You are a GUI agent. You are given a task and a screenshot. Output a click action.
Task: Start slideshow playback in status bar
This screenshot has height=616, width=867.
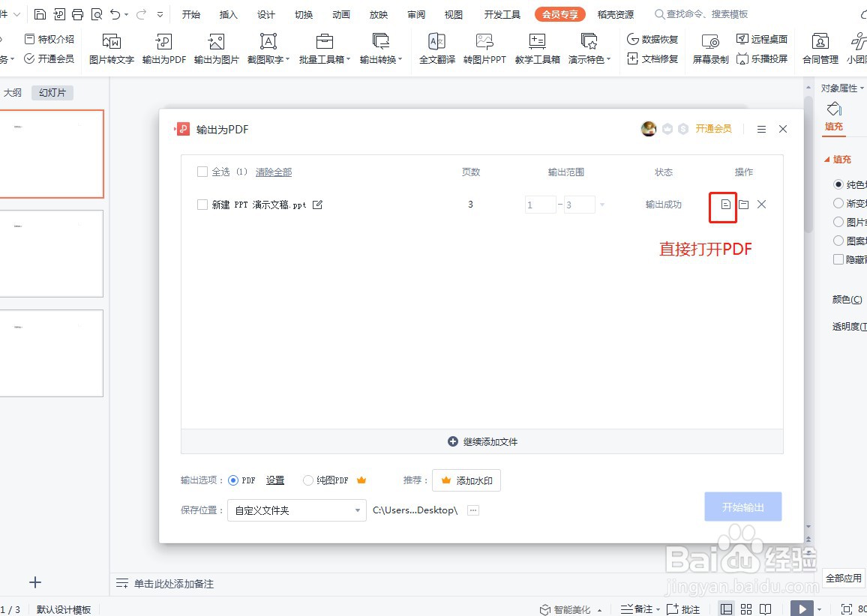802,609
